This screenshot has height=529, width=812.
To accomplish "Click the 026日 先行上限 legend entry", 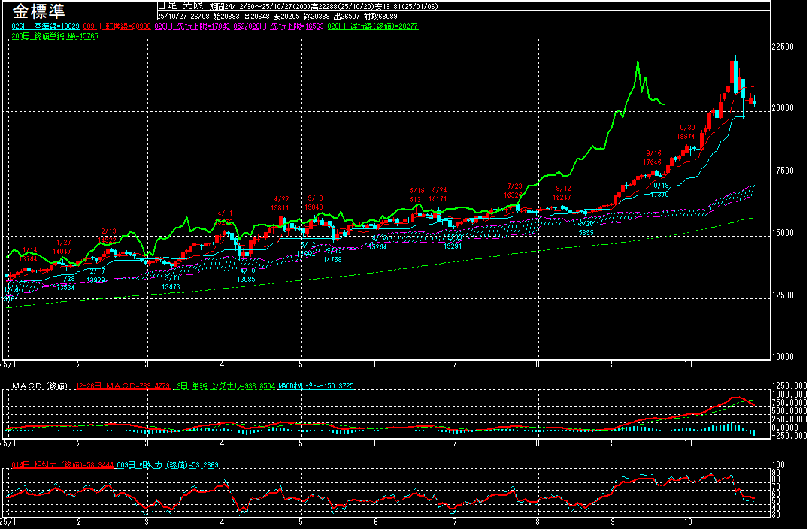I will pos(190,26).
